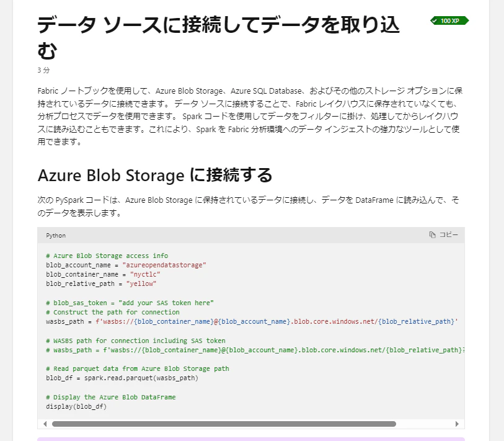Click the コピー button label
504x441 pixels.
point(448,235)
